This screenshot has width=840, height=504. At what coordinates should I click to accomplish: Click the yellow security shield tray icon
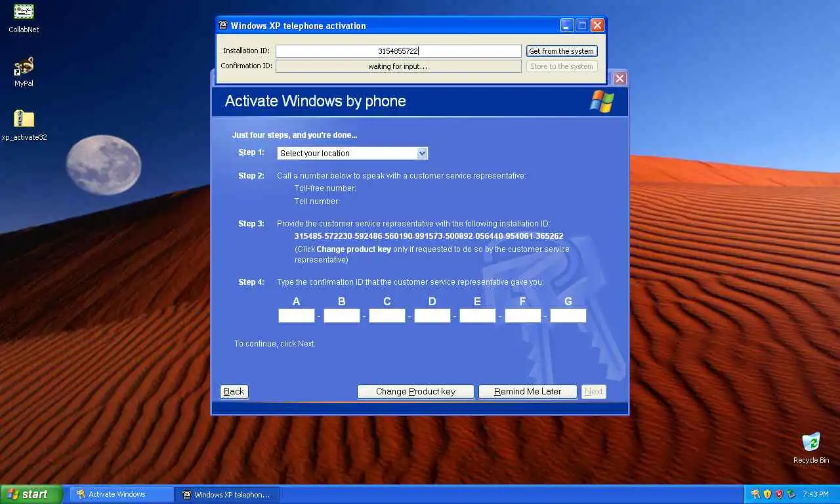[x=767, y=494]
